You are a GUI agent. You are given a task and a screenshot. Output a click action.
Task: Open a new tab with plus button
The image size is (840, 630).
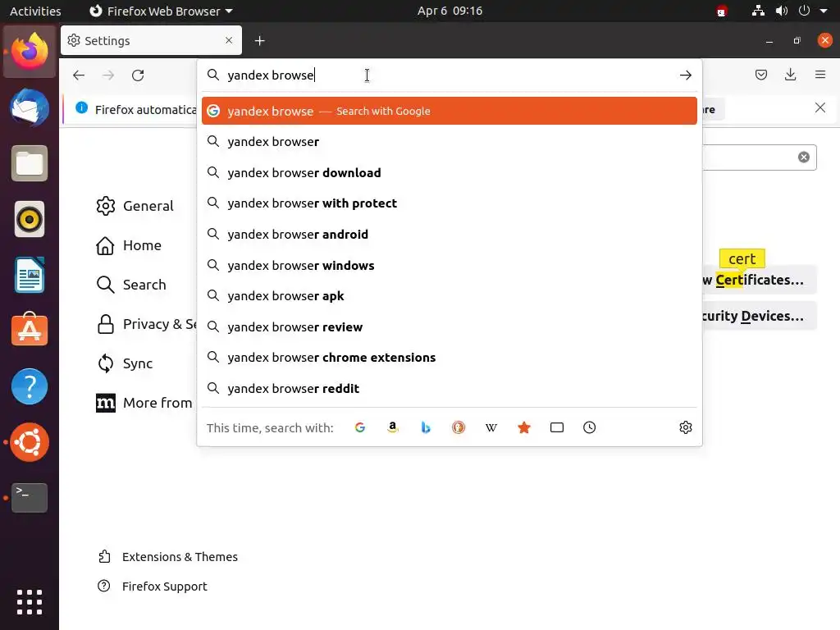260,41
